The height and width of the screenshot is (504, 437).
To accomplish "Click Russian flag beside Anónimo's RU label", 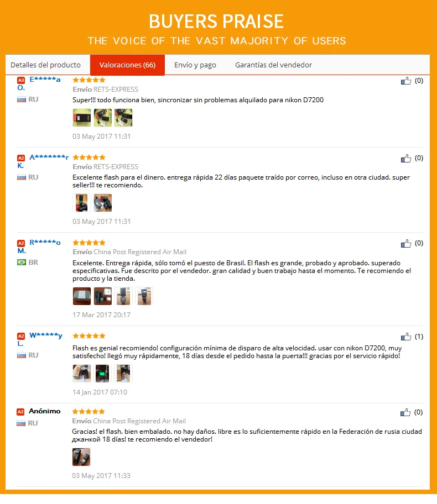I will click(x=21, y=423).
